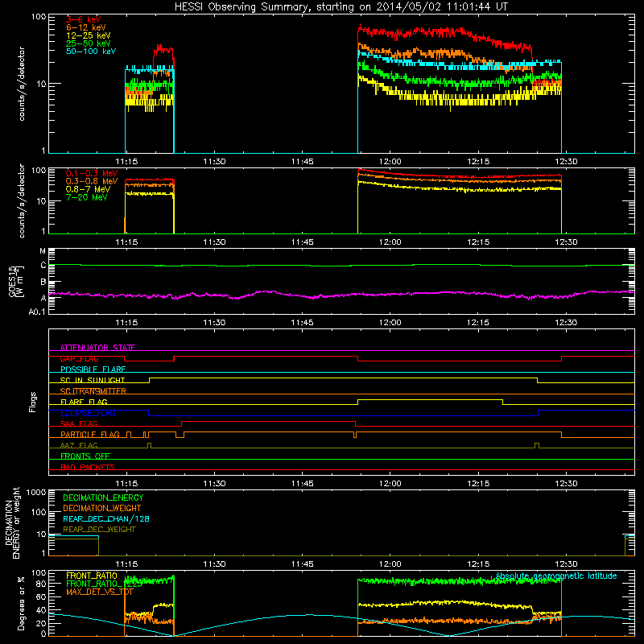Screen dimensions: 644x644
Task: Click the PARTICLE_FLAG label
Action: click(90, 435)
